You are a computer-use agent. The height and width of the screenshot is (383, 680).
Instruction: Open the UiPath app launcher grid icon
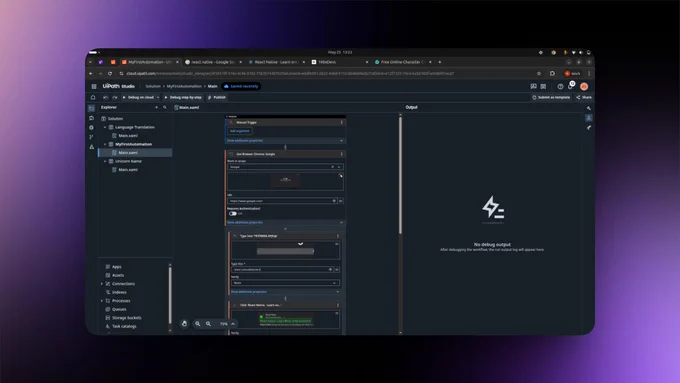(94, 86)
